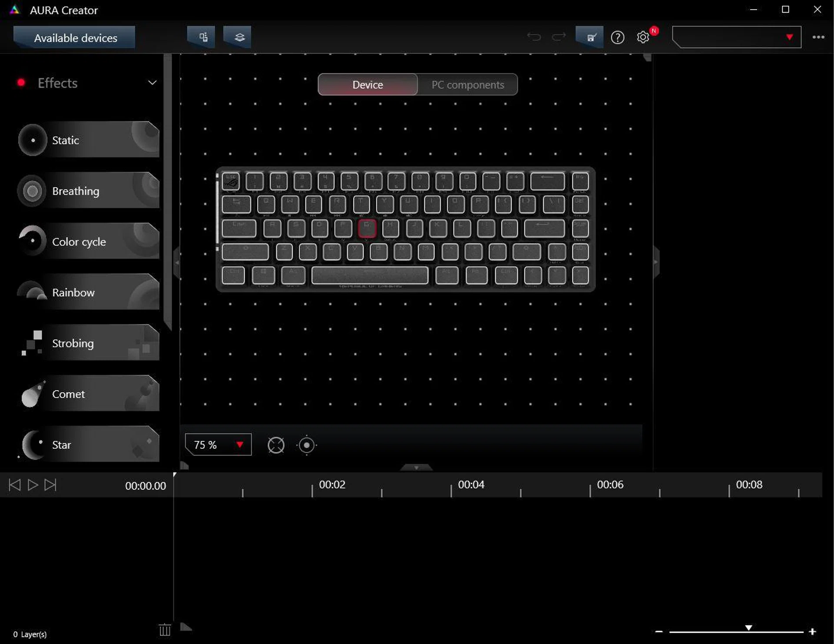This screenshot has height=644, width=834.
Task: Click the center view target icon
Action: 307,445
